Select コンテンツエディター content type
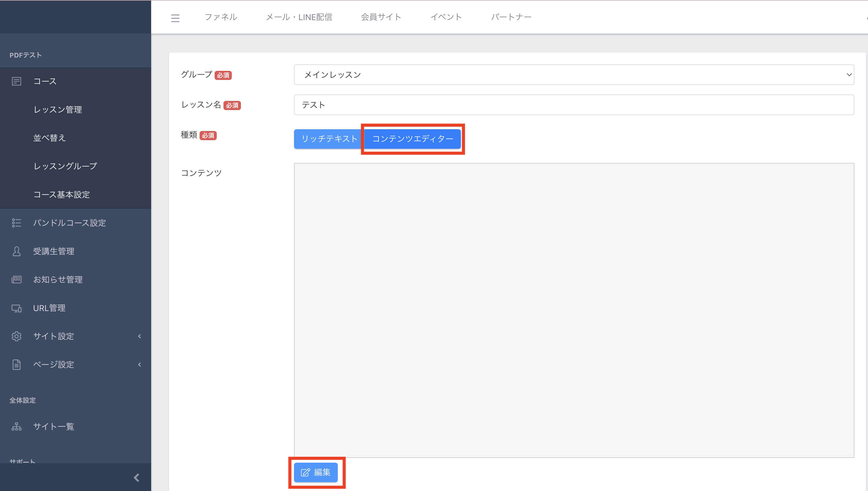This screenshot has width=868, height=491. 412,139
